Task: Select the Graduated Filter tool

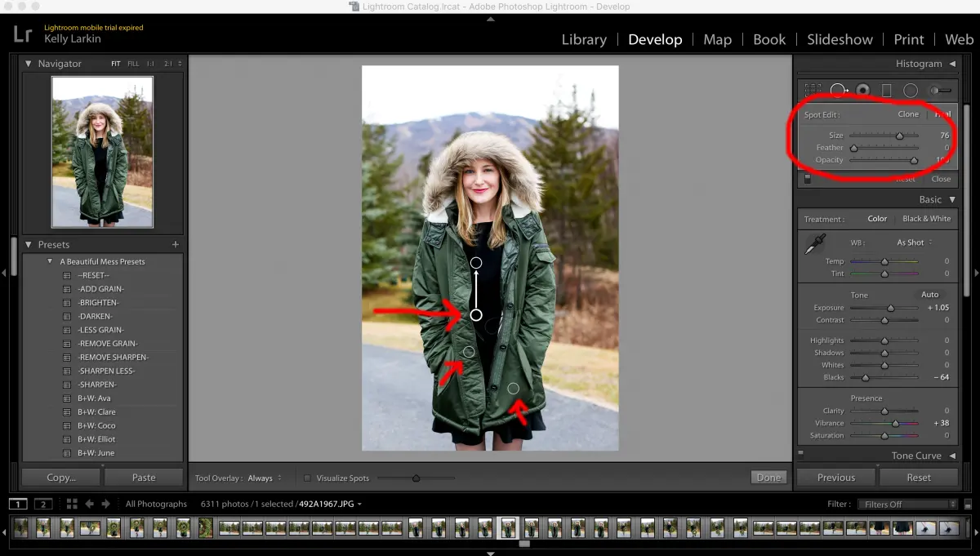Action: [x=887, y=90]
